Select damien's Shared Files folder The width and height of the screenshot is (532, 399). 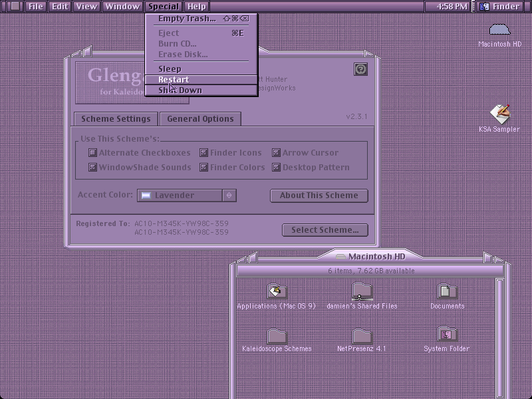coord(362,291)
